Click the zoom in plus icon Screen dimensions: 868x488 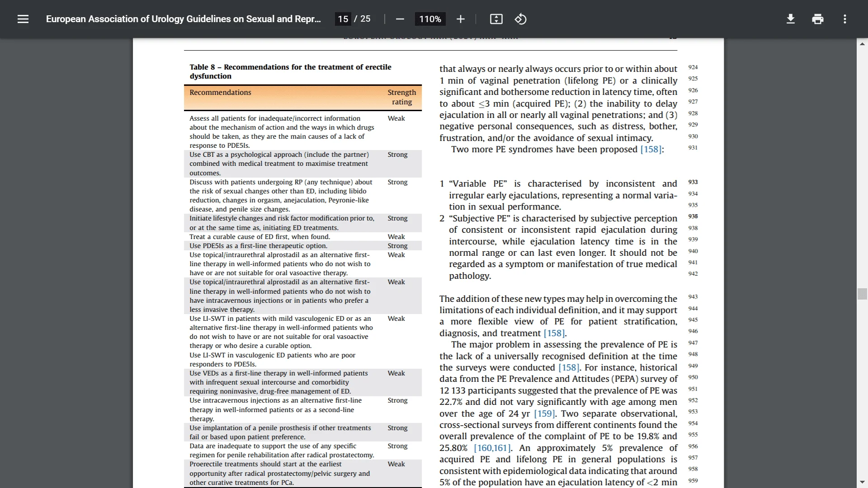[460, 19]
